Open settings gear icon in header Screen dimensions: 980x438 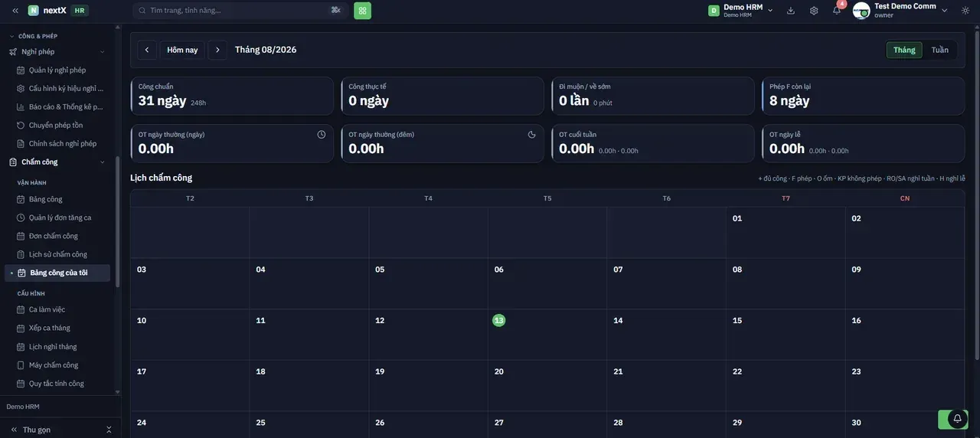(814, 11)
